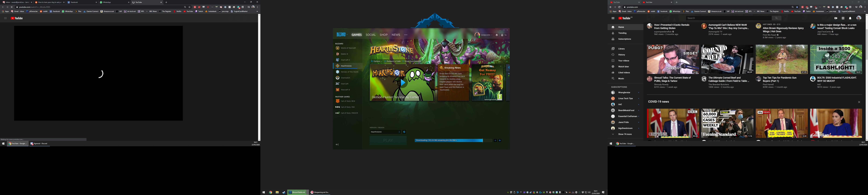The height and width of the screenshot is (195, 868).
Task: Toggle bookmark star in right Chrome window
Action: [x=797, y=7]
